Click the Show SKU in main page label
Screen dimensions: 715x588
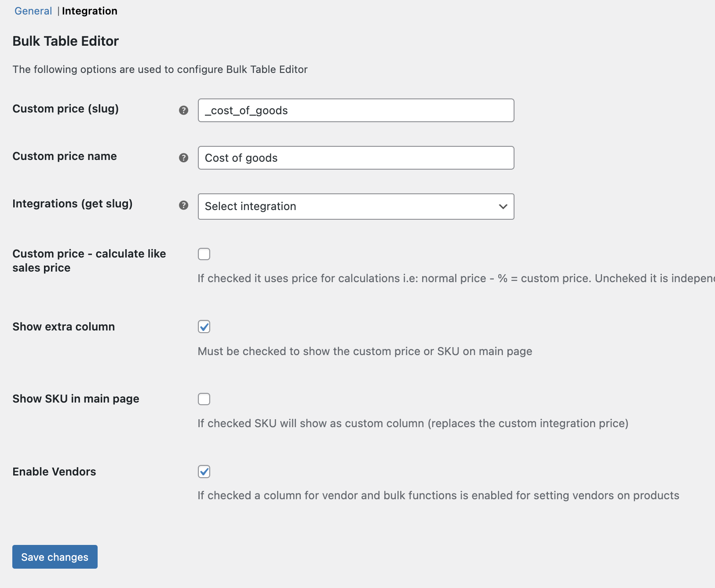pyautogui.click(x=76, y=399)
